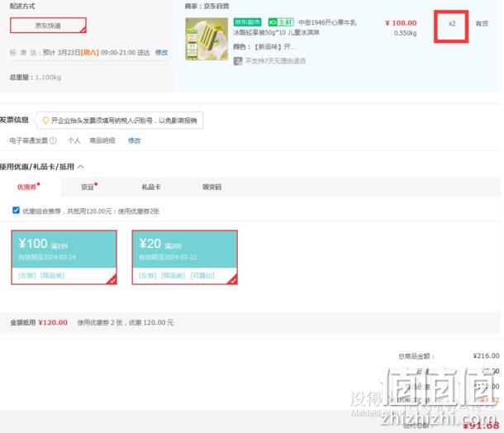
Task: Deselect the ¥100 coupon card
Action: pos(64,257)
